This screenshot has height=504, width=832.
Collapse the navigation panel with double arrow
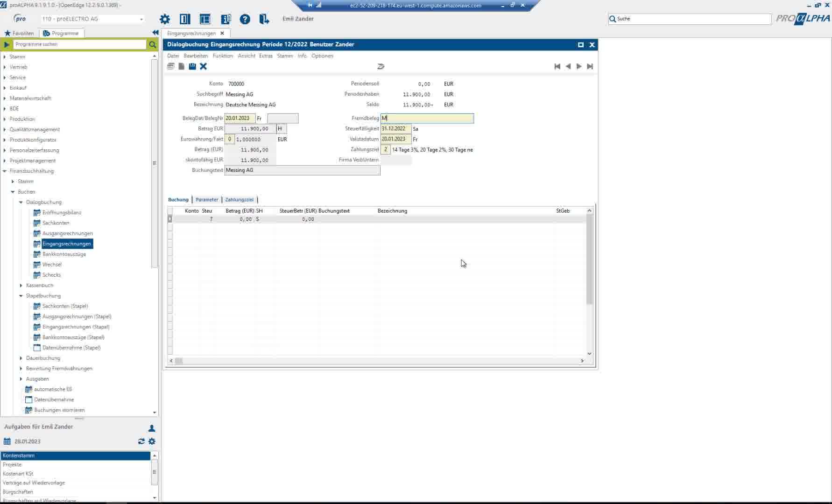(x=155, y=32)
